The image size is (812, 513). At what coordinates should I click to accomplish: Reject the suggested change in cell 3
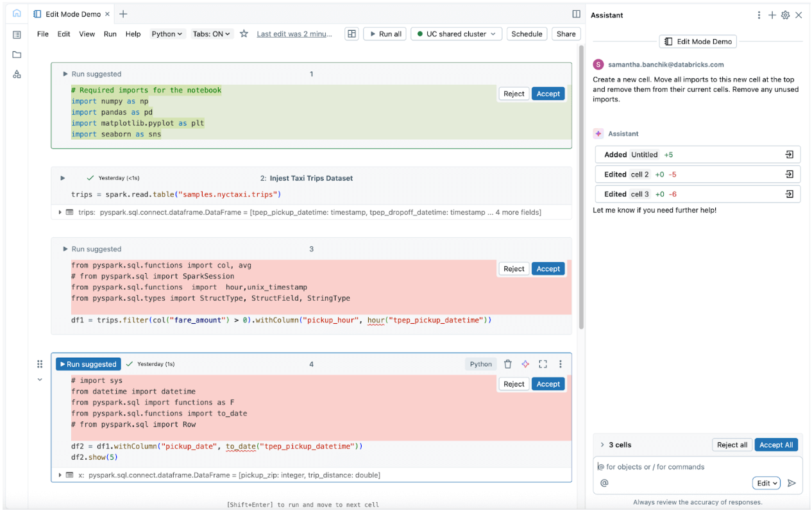point(513,269)
